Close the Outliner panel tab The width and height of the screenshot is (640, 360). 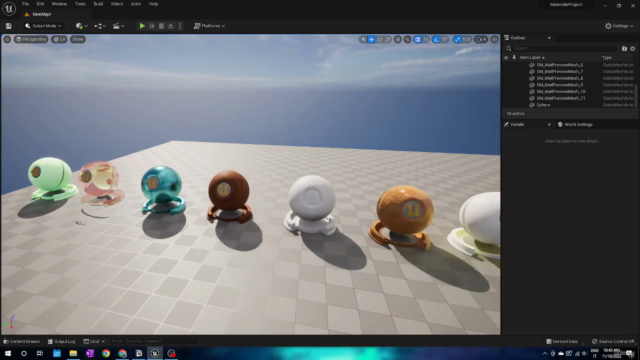(x=549, y=38)
